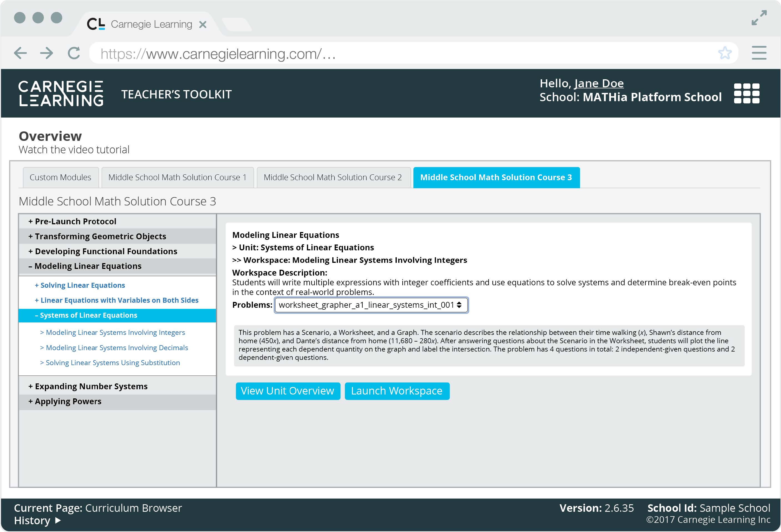Click the CL favicon in browser tab
Image resolution: width=781 pixels, height=532 pixels.
[x=96, y=24]
